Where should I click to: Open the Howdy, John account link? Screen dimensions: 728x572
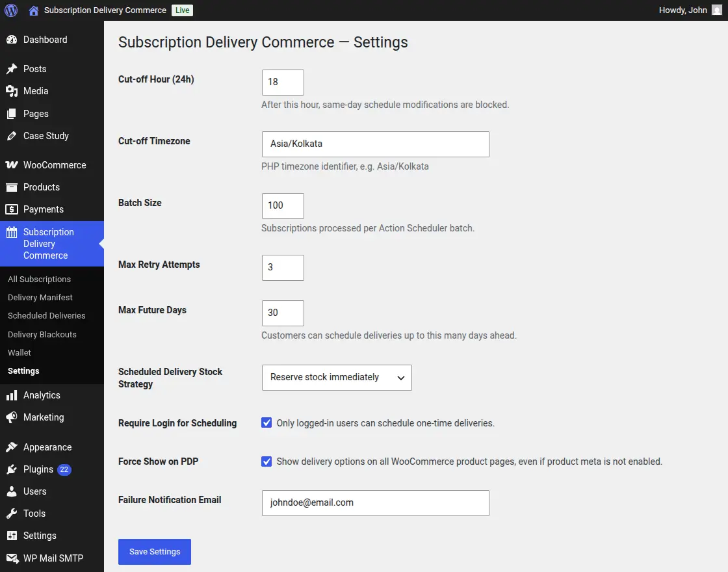pyautogui.click(x=685, y=10)
